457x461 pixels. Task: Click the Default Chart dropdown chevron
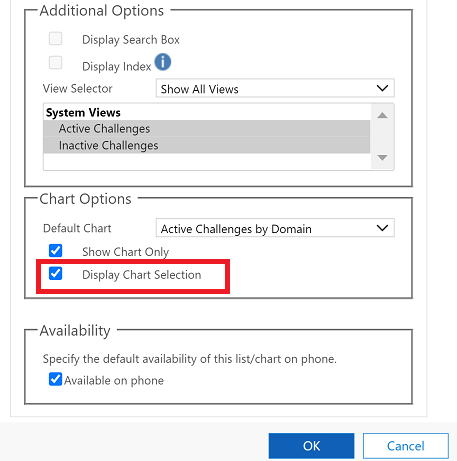coord(382,228)
